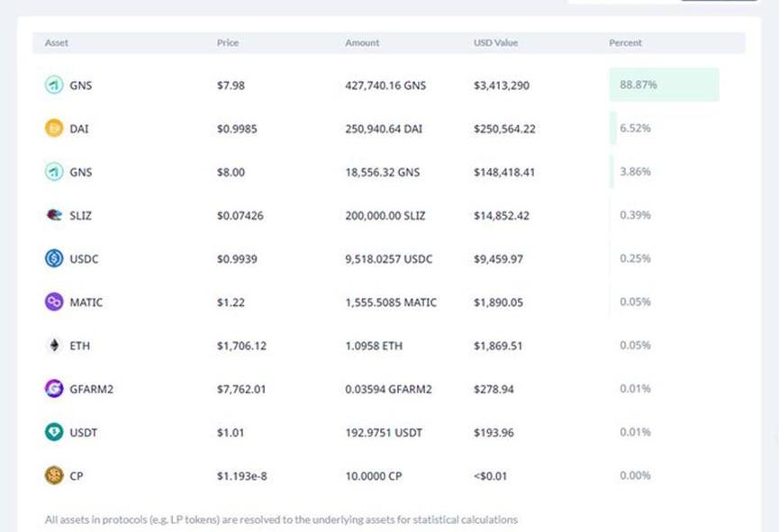Screen dimensions: 779x532
Task: Click the $1,869.51 USD value
Action: [x=498, y=346]
